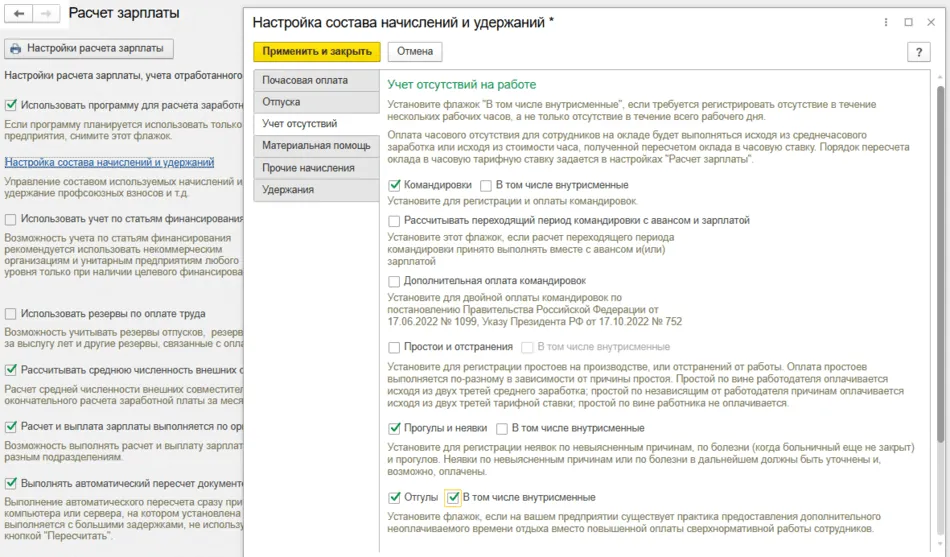Go back with the left arrow icon
Image resolution: width=950 pixels, height=557 pixels.
point(19,13)
